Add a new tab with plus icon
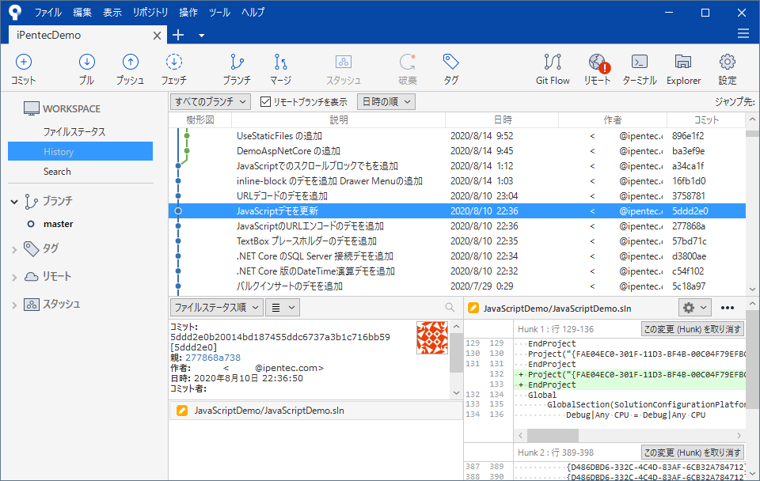This screenshot has width=760, height=481. [178, 35]
